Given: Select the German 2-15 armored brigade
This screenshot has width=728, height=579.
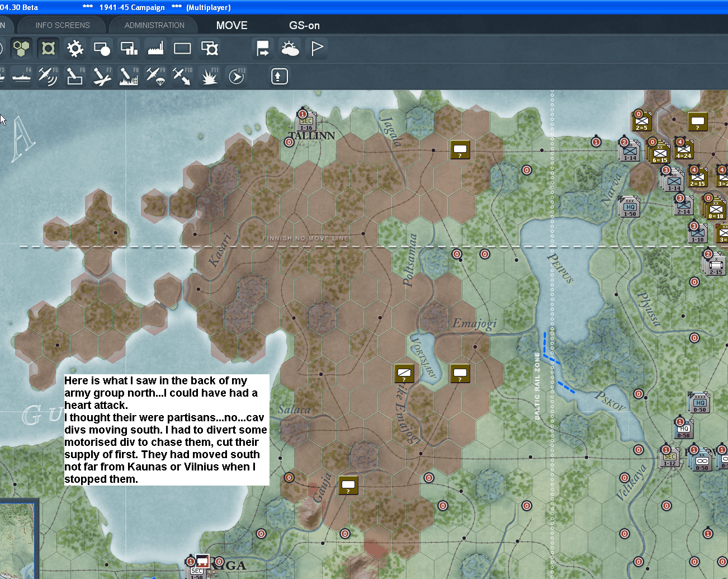Looking at the screenshot, I should [x=716, y=264].
